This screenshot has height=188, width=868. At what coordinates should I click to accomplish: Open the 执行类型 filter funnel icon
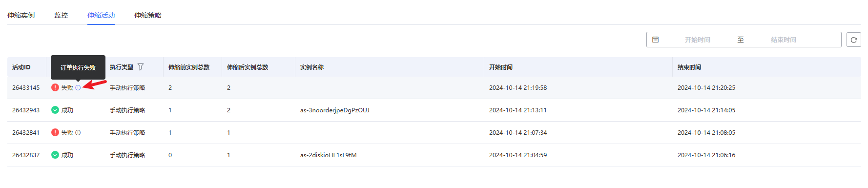[x=141, y=67]
